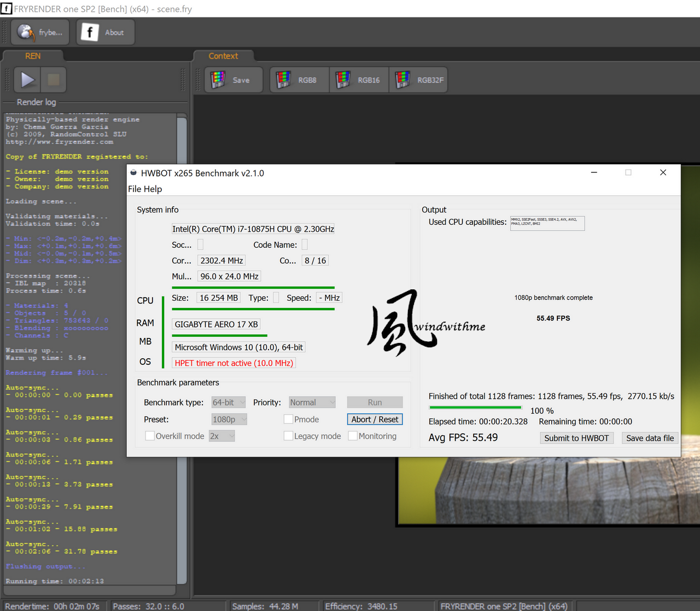Click the Code Name value box
Screen dimensions: 700x611
(x=305, y=245)
